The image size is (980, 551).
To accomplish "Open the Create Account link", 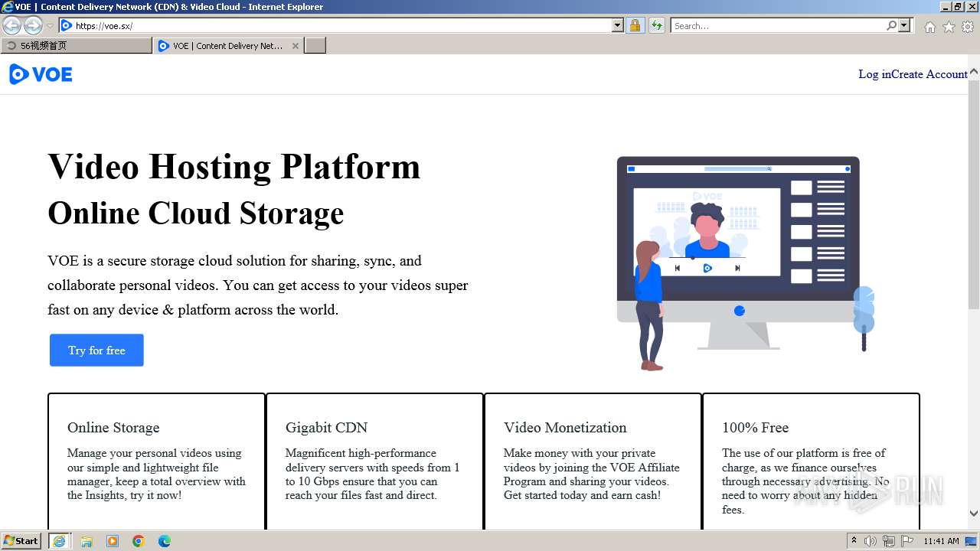I will coord(929,74).
